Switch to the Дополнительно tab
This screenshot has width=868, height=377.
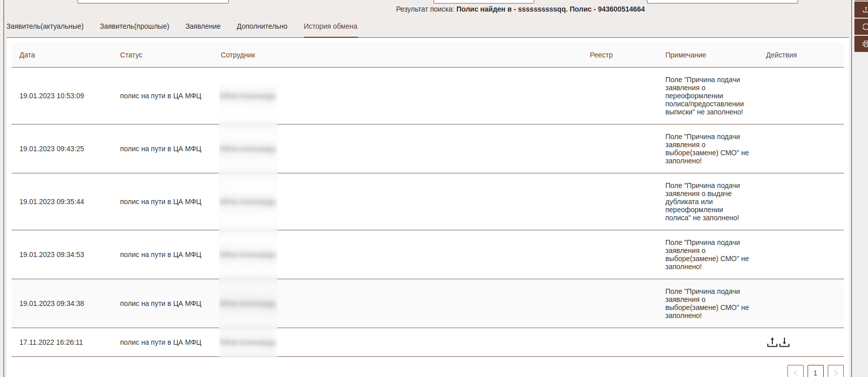[x=262, y=26]
